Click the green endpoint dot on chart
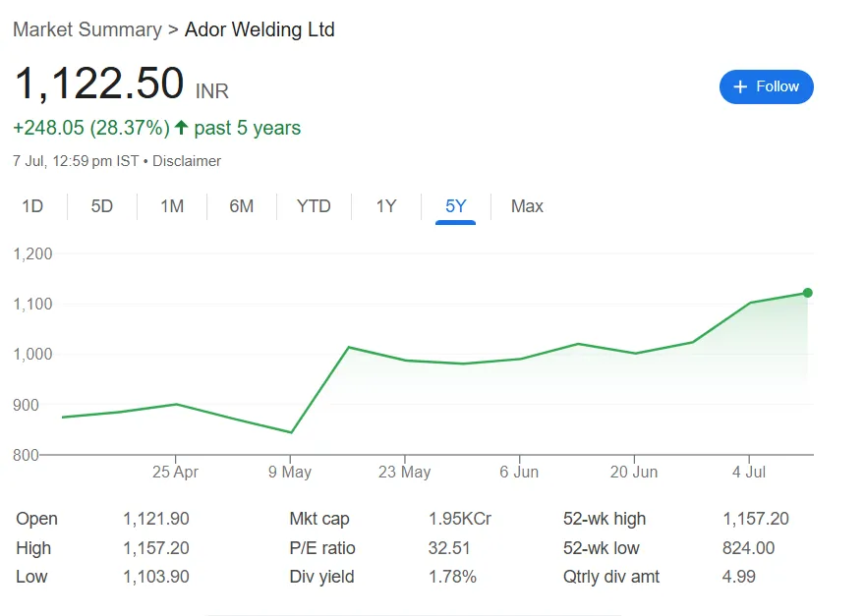 point(807,293)
